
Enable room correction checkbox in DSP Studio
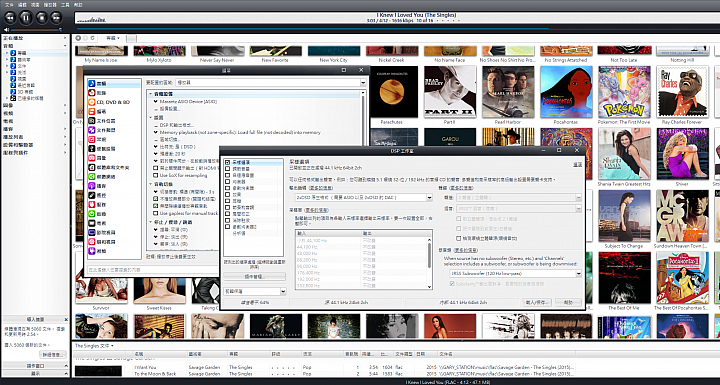pos(227,214)
